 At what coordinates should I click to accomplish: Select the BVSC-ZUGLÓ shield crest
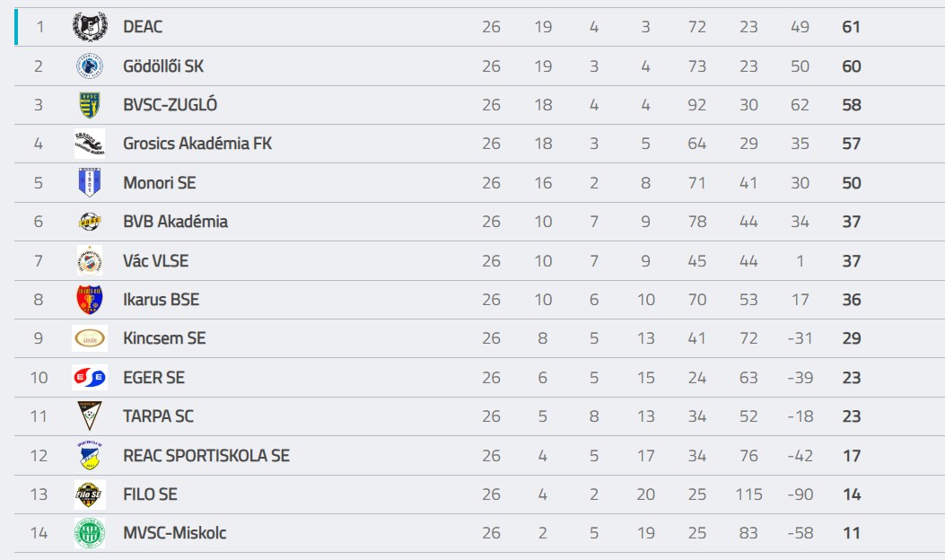90,105
